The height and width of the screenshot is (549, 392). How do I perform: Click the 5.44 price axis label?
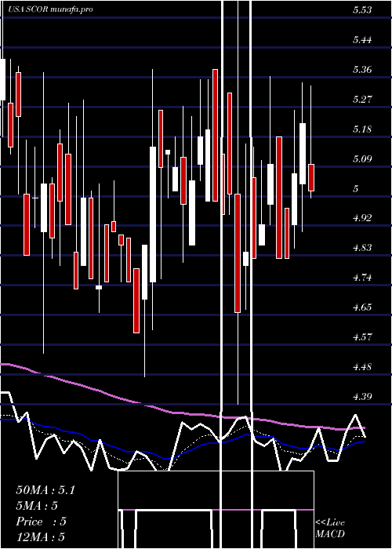[362, 39]
